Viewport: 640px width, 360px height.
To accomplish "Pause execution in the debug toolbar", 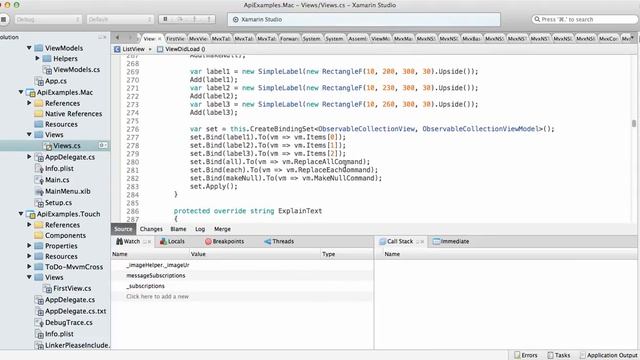I will click(165, 19).
